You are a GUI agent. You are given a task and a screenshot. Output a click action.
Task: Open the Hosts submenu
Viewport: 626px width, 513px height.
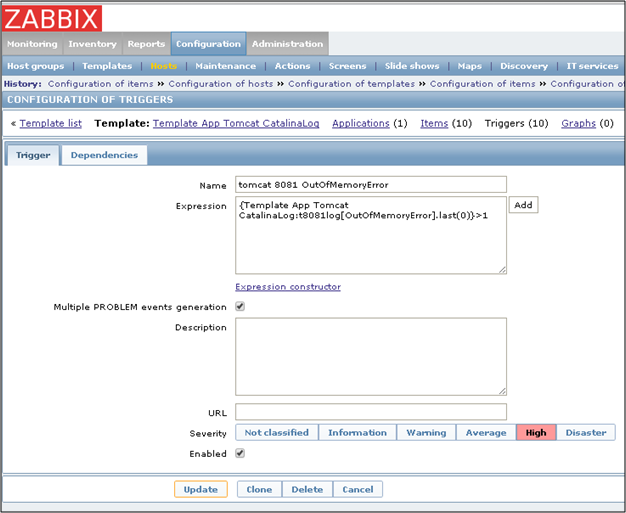pyautogui.click(x=164, y=66)
